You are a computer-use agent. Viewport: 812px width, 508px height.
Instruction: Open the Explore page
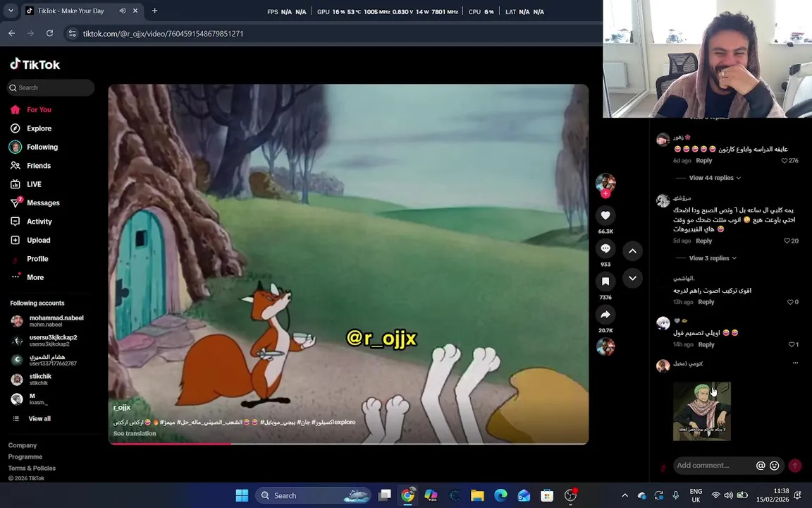[39, 128]
